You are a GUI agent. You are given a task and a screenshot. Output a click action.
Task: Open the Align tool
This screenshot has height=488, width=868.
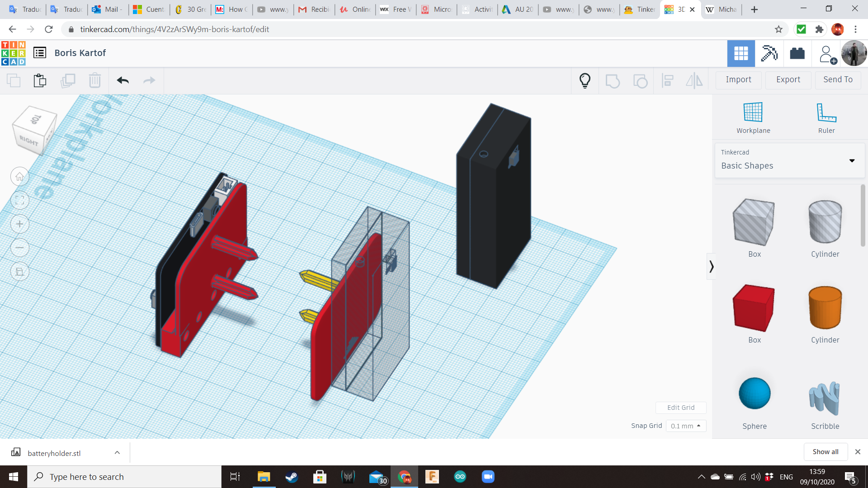668,80
